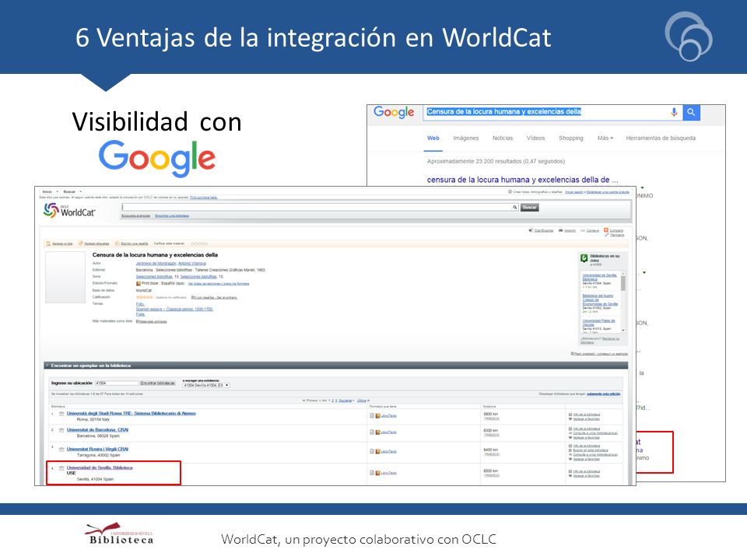Image resolution: width=747 pixels, height=560 pixels.
Task: Open Universidad Pablo de Olavide in nearby libraries
Action: point(598,322)
